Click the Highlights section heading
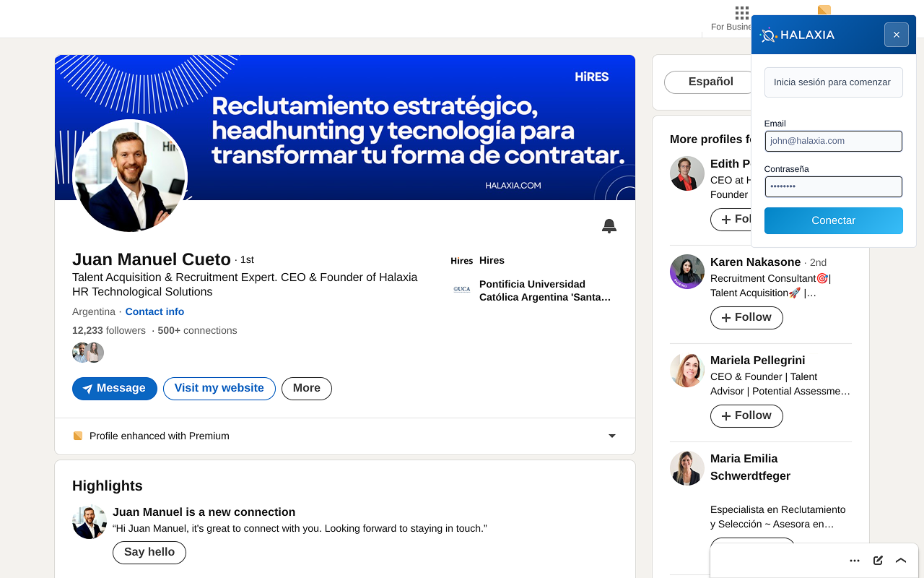924x578 pixels. click(x=108, y=486)
